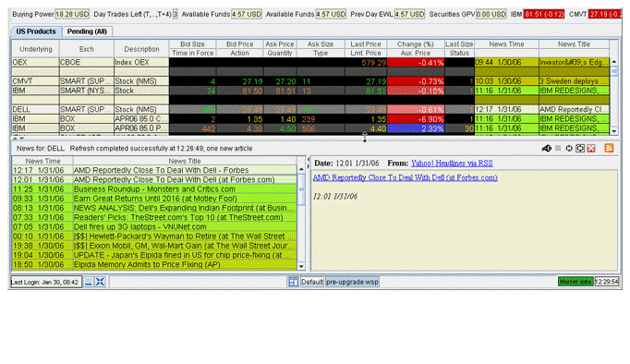This screenshot has width=630, height=364.
Task: Click the circular refresh news icon
Action: coord(569,148)
